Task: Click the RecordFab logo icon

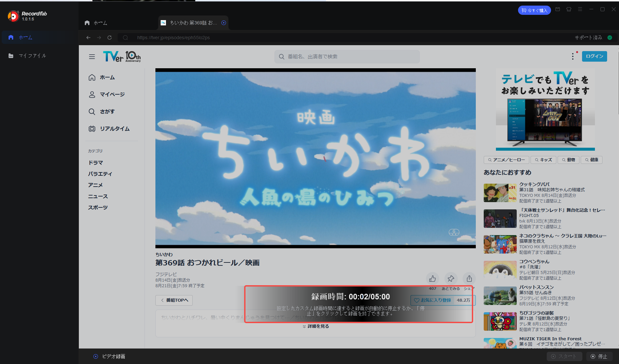Action: click(13, 16)
